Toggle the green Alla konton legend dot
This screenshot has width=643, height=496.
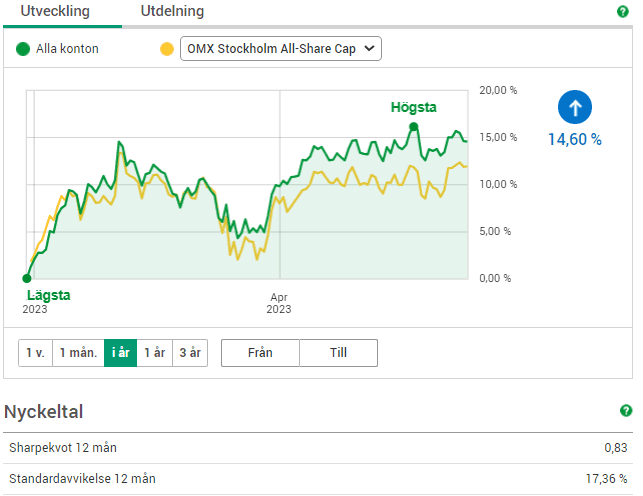[x=24, y=49]
